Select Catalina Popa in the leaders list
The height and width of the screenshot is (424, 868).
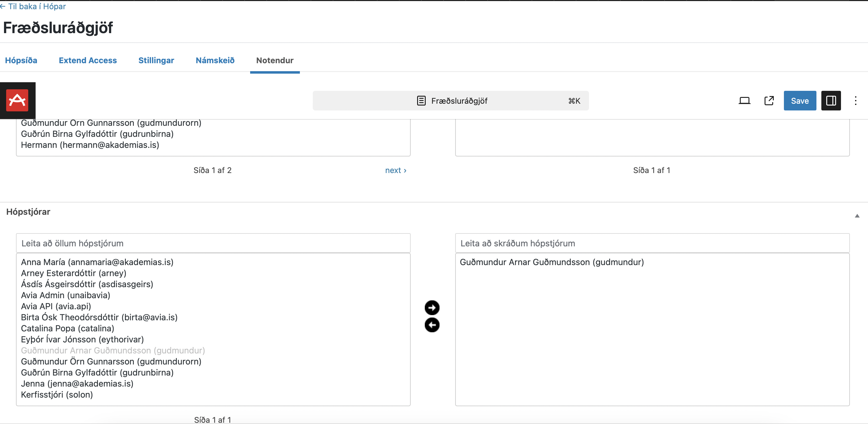(68, 328)
